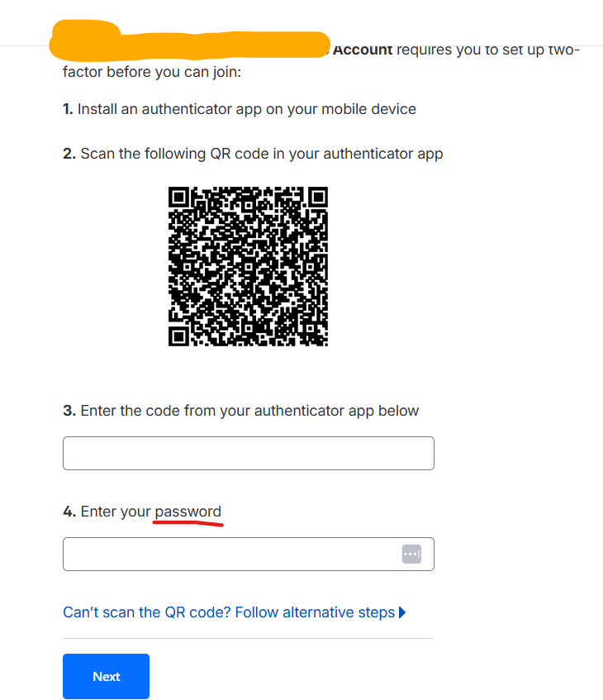
Task: Click the Next button
Action: pyautogui.click(x=106, y=676)
